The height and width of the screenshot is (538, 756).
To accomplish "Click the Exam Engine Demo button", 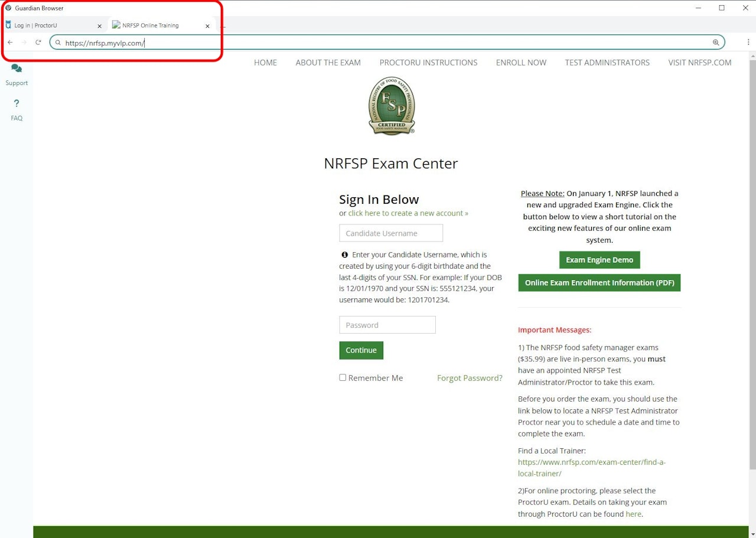I will [599, 260].
